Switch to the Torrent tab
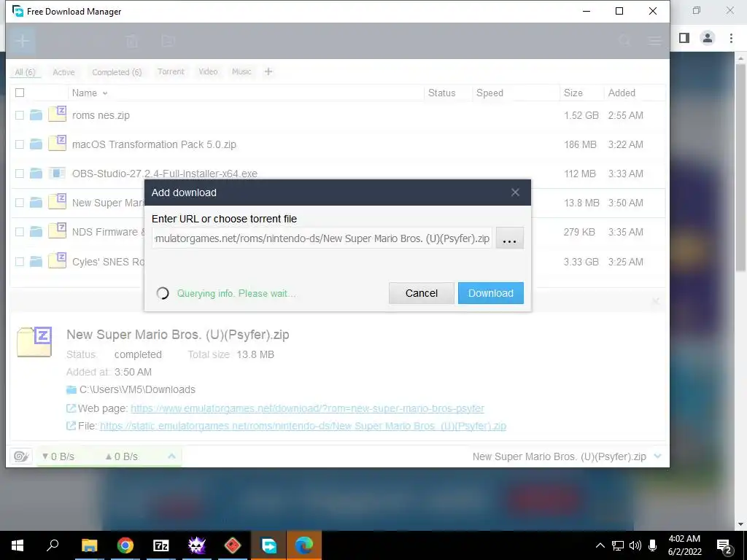Screen dimensions: 747x560 171,71
